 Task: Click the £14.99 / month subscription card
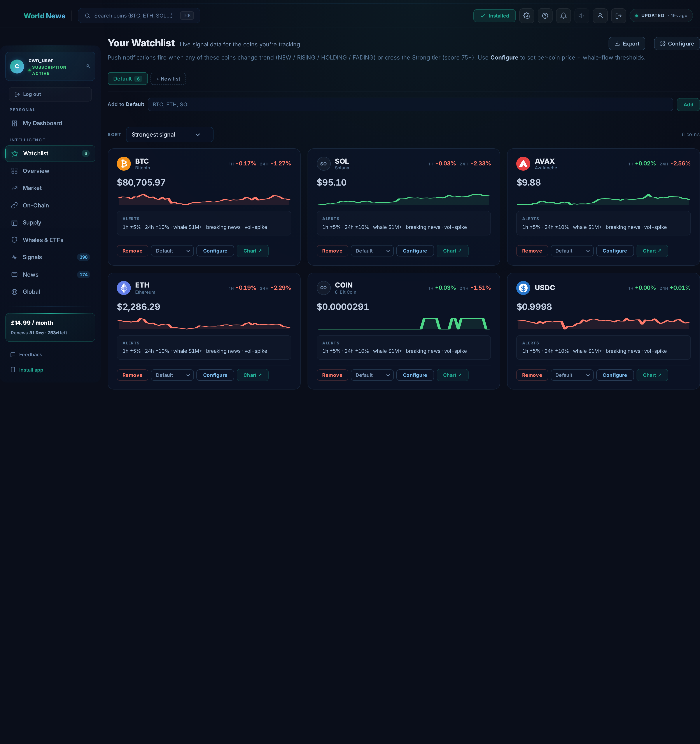click(50, 327)
